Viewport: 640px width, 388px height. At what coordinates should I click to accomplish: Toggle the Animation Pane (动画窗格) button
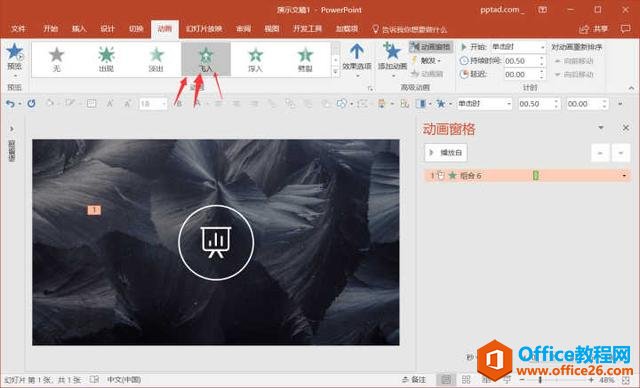(x=431, y=47)
